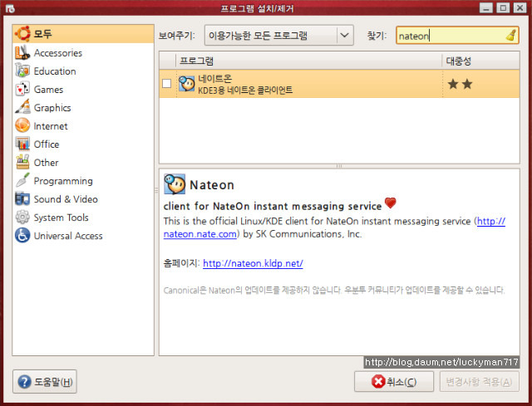The image size is (532, 406).
Task: Click the Education category icon
Action: 22,71
